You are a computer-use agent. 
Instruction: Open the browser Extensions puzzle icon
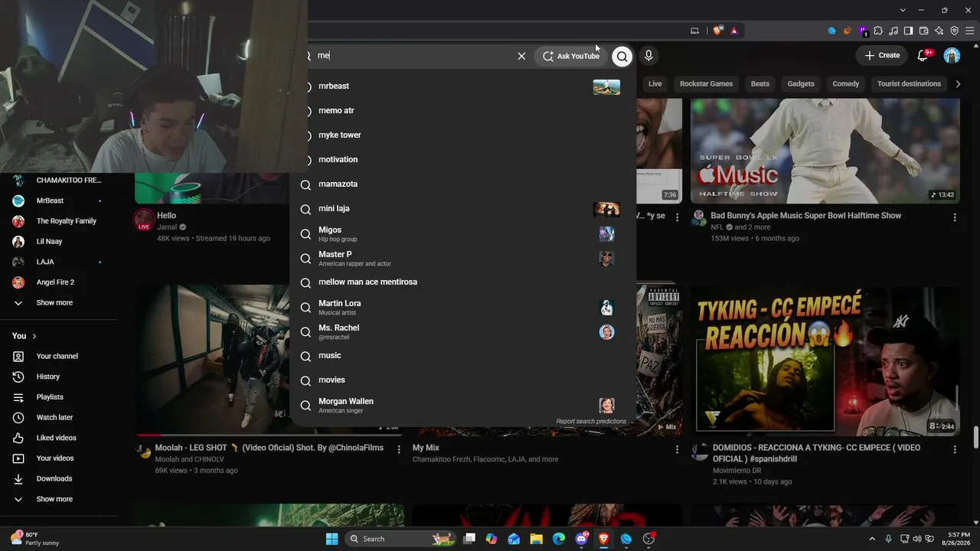(878, 31)
